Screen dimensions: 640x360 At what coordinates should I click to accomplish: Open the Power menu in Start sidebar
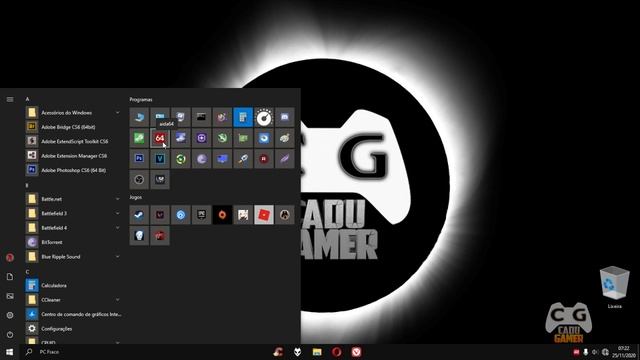point(10,334)
